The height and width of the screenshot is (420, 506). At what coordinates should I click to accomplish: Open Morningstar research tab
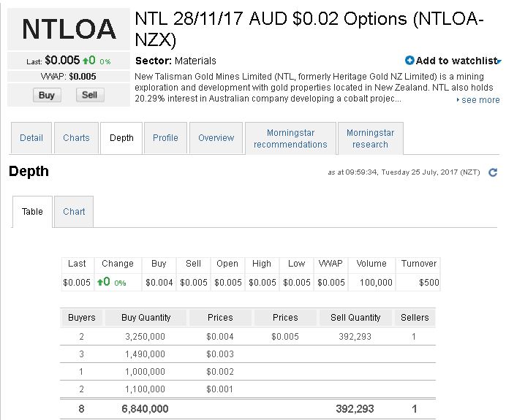(370, 139)
